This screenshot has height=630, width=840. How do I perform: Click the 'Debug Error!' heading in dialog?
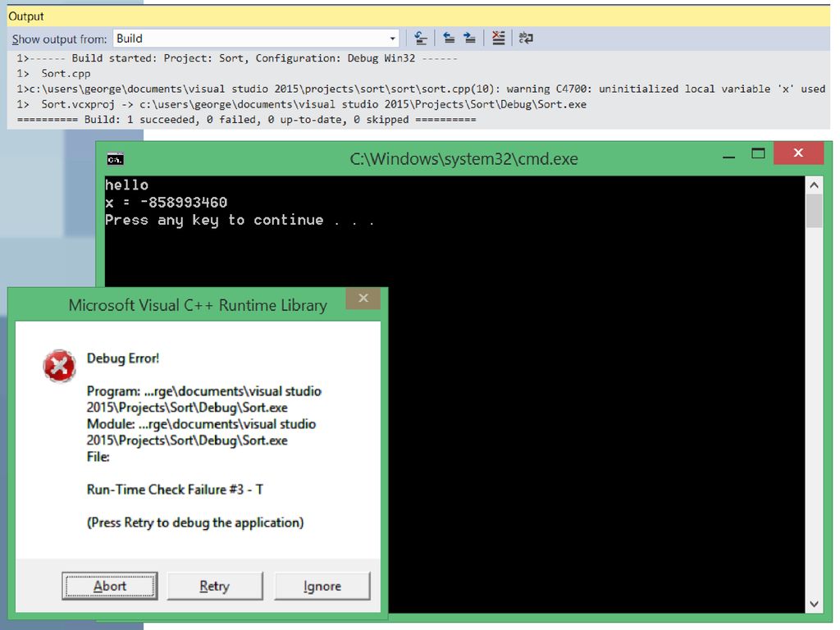tap(123, 358)
